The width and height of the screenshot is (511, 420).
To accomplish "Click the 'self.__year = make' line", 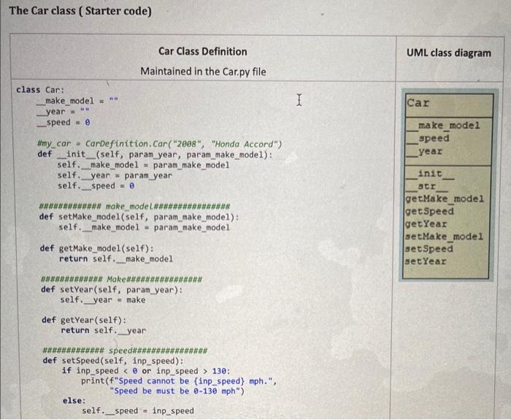I will [103, 299].
